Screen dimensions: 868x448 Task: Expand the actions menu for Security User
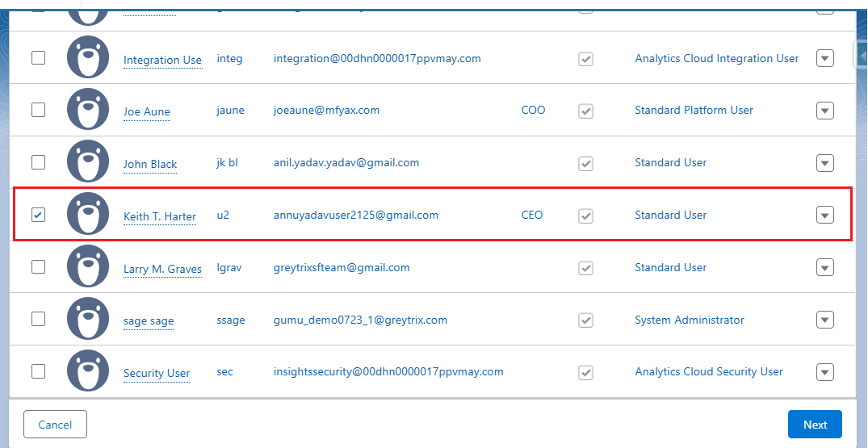824,372
